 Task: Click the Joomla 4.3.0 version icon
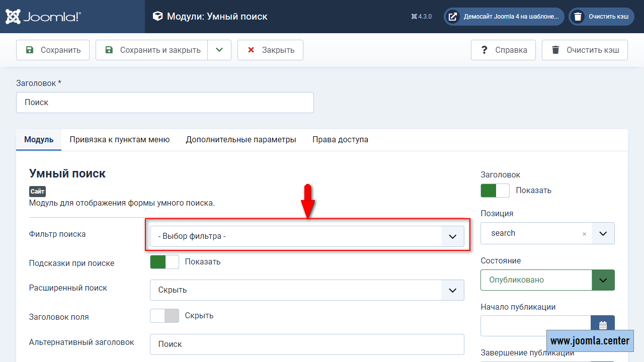pyautogui.click(x=414, y=17)
